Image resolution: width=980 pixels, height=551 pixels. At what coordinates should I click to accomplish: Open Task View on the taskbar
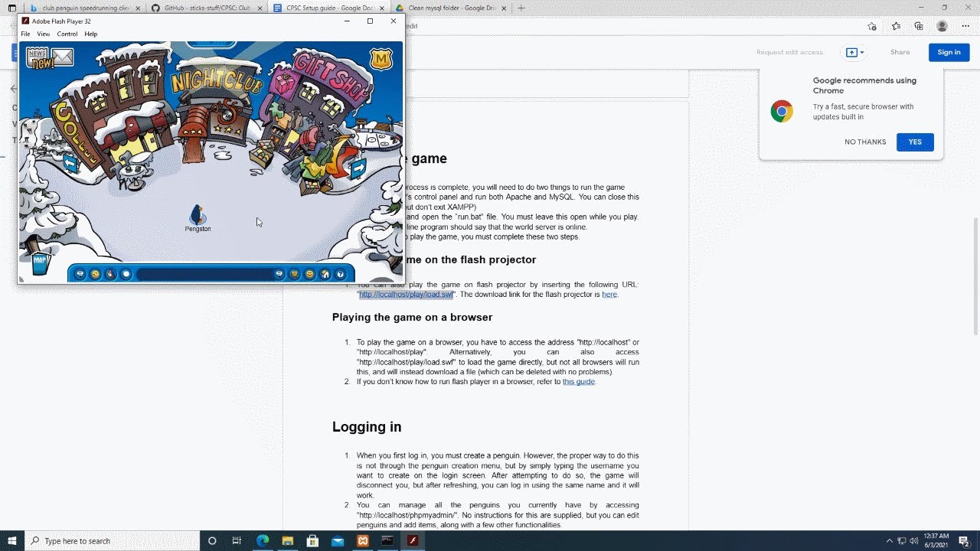click(237, 541)
